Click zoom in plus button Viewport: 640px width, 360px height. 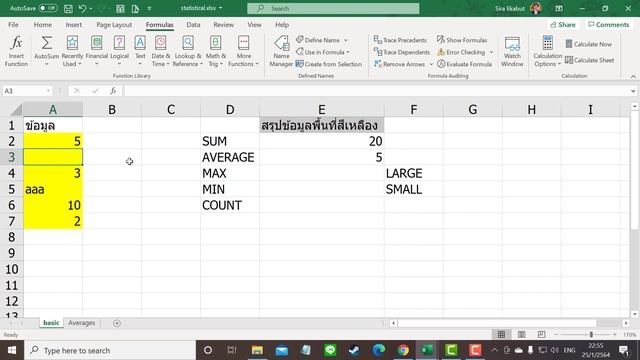click(615, 335)
